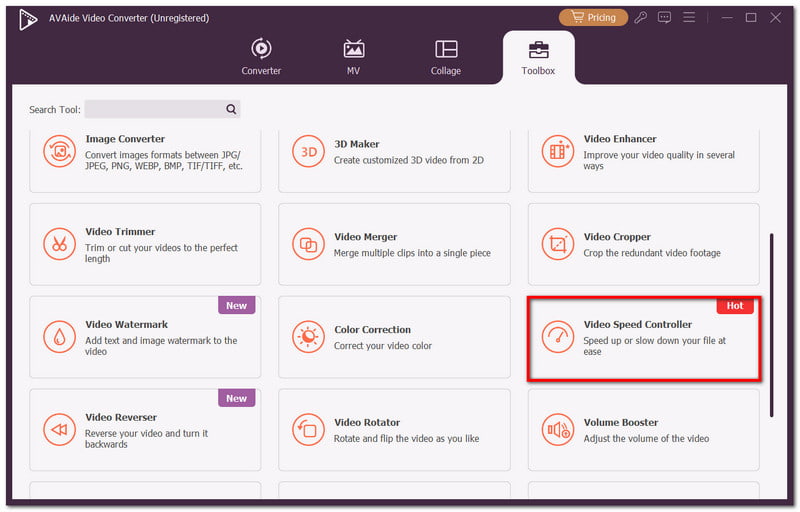Screen dimensions: 800x512
Task: Click the AVAide app logo icon
Action: pyautogui.click(x=28, y=19)
